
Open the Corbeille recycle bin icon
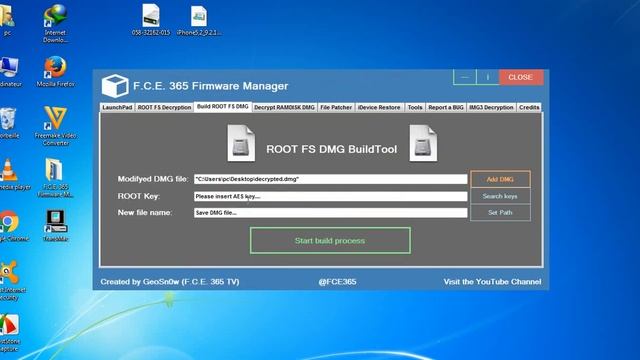(8, 123)
